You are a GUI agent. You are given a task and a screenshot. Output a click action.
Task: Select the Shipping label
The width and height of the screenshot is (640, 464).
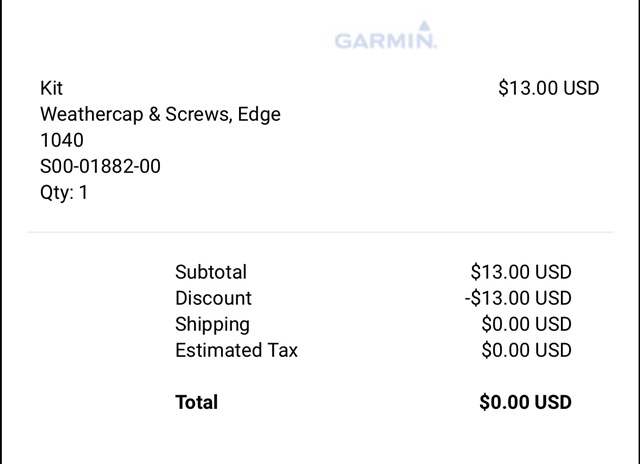tap(212, 325)
